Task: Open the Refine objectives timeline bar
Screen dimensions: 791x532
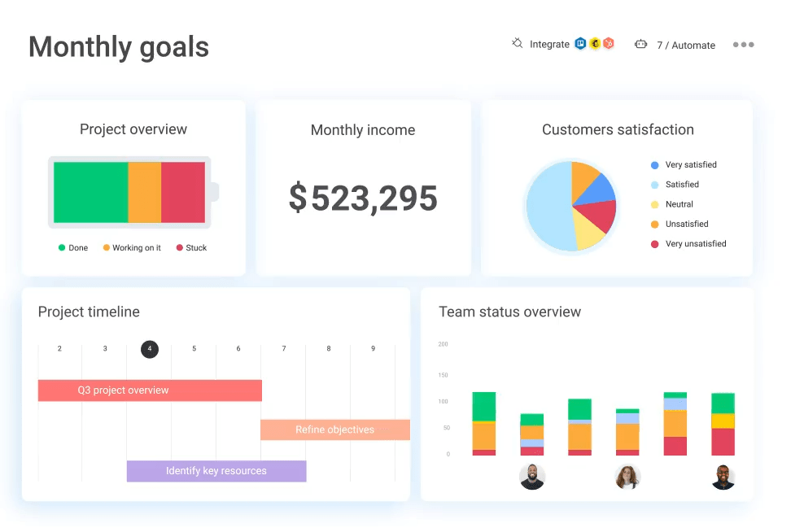Action: [335, 430]
